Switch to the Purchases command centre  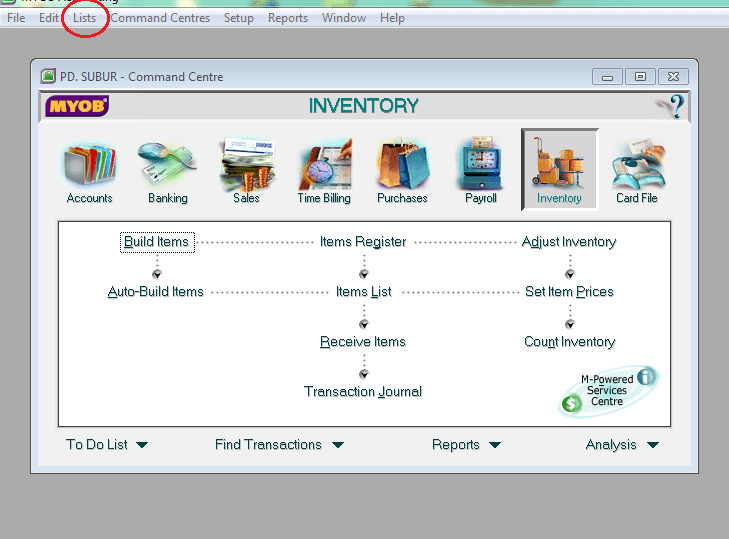(402, 171)
